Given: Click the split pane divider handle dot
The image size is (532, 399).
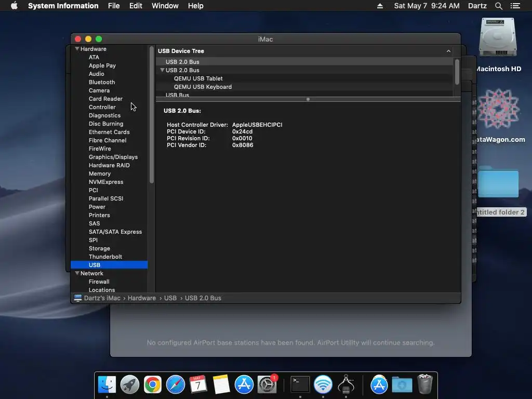Looking at the screenshot, I should (x=308, y=99).
